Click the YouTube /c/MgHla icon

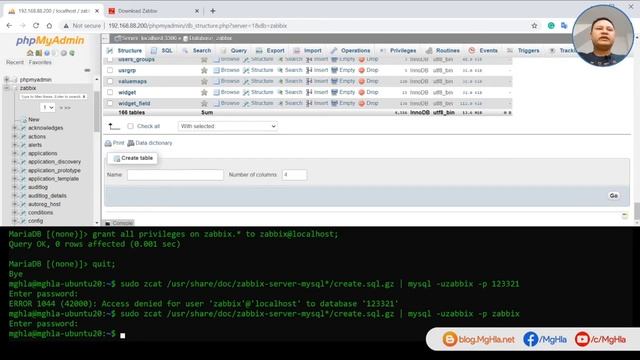click(582, 339)
